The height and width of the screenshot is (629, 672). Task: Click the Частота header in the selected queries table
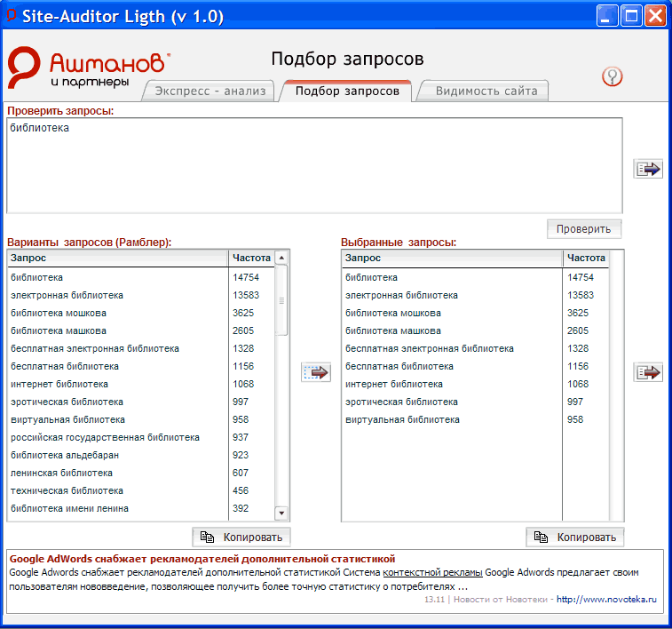point(586,259)
